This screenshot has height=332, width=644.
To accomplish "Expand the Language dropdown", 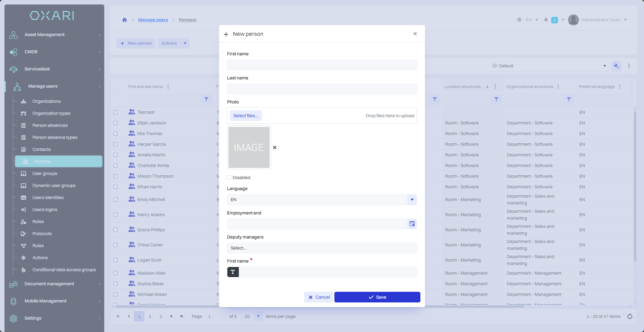I will (x=412, y=200).
